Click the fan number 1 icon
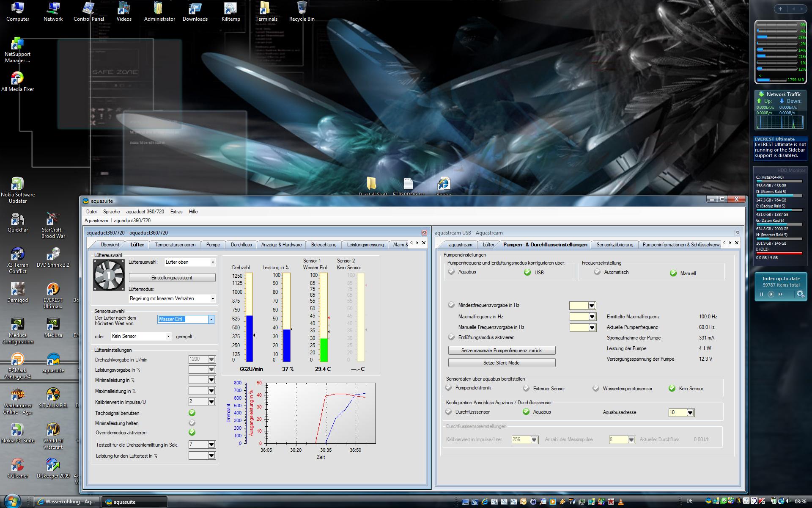This screenshot has width=812, height=508. 109,275
